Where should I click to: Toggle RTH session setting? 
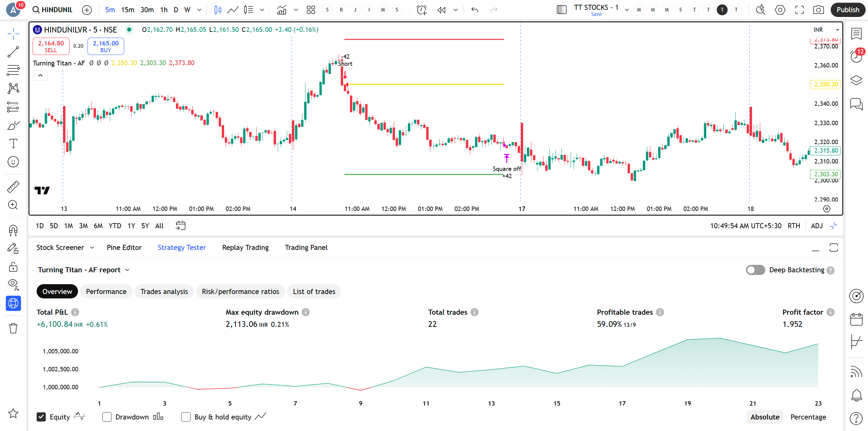click(794, 226)
